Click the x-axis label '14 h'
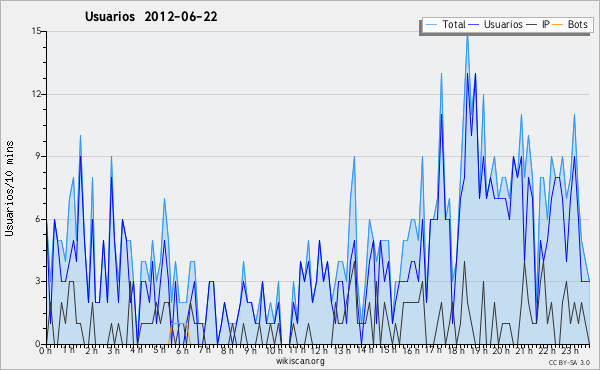This screenshot has width=600, height=370. coord(365,350)
